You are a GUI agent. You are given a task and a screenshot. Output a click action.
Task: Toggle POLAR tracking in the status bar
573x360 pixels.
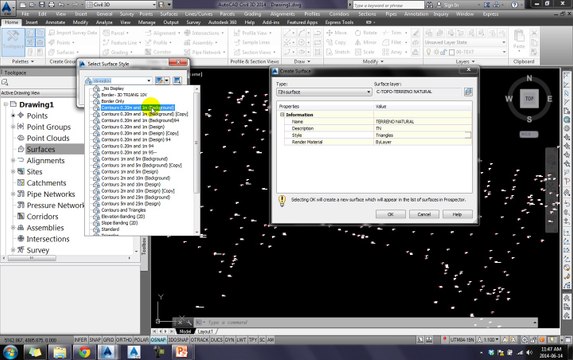141,340
